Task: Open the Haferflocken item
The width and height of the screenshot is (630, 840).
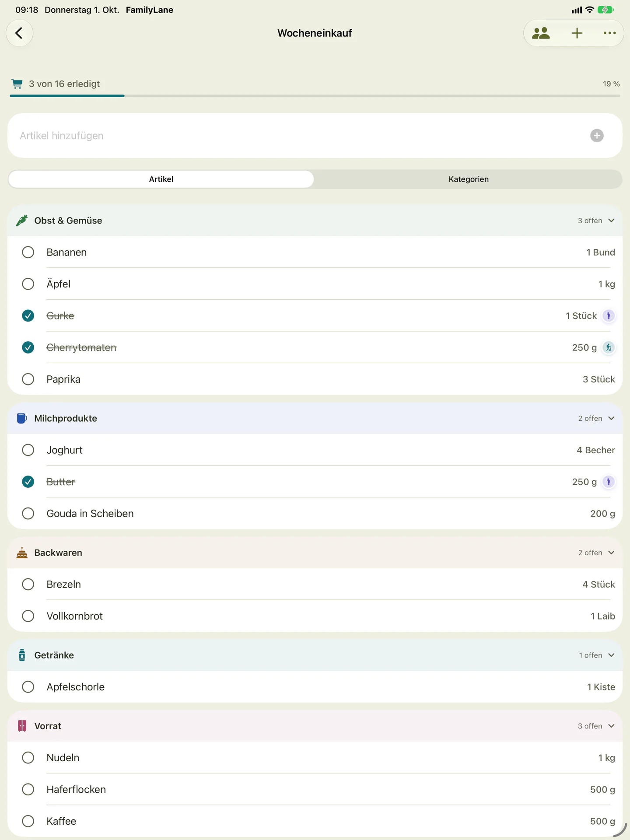Action: [315, 789]
